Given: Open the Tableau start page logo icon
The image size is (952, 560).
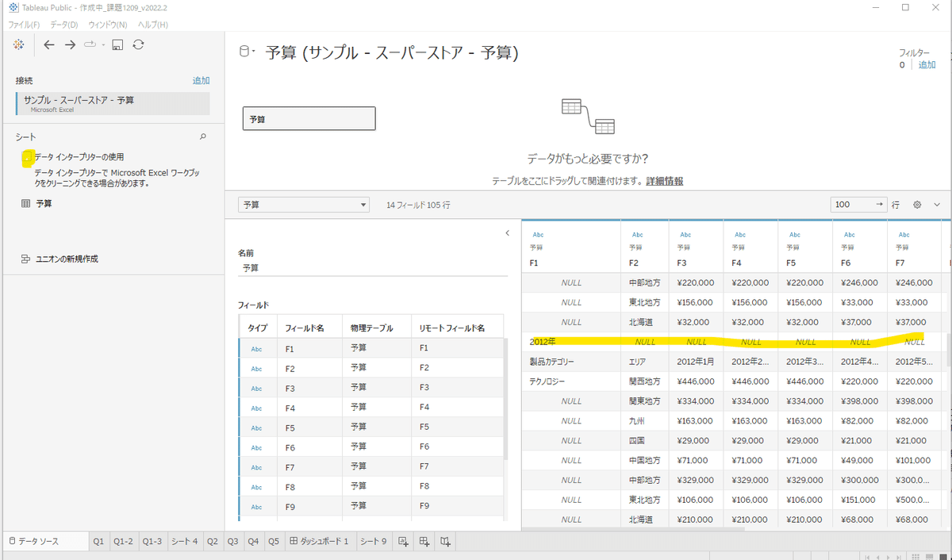Looking at the screenshot, I should [x=19, y=44].
